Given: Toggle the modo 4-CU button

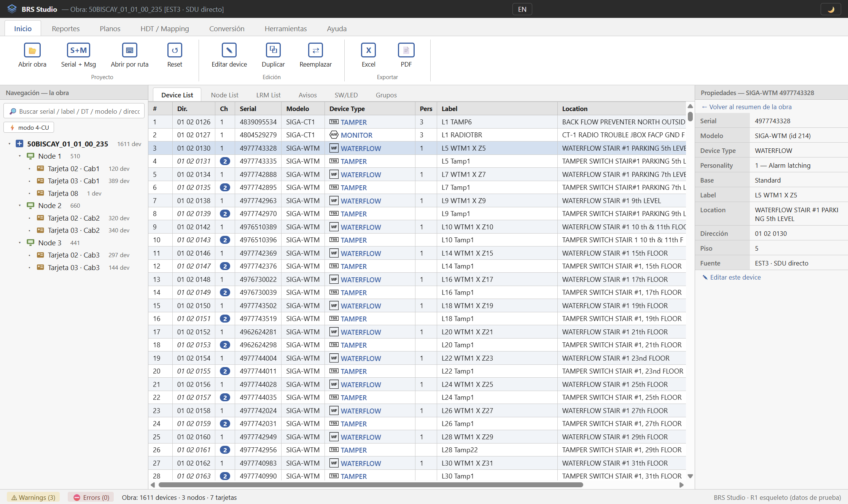Looking at the screenshot, I should pos(29,127).
